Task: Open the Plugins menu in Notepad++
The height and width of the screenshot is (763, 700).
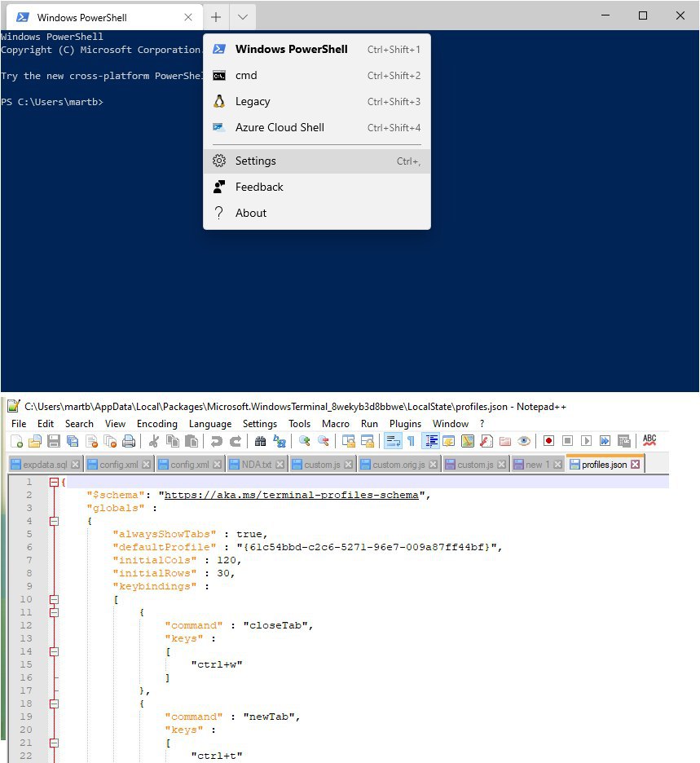Action: pos(405,424)
